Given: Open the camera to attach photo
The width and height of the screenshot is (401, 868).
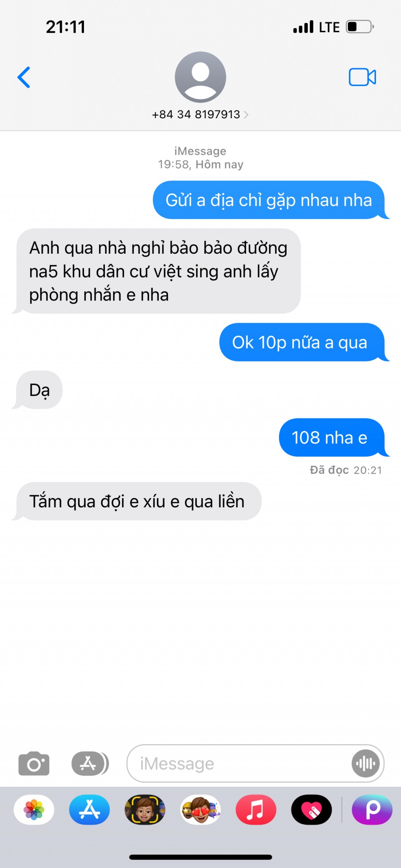Looking at the screenshot, I should [34, 764].
